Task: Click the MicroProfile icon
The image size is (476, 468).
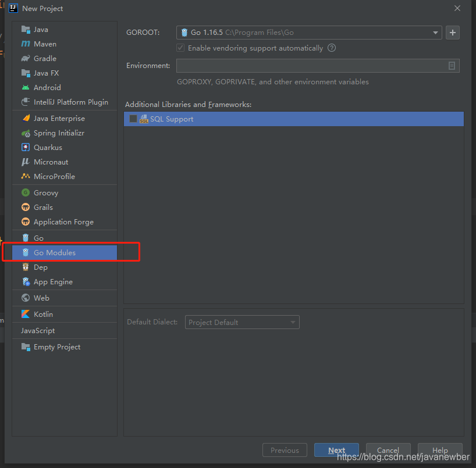Action: [x=26, y=176]
